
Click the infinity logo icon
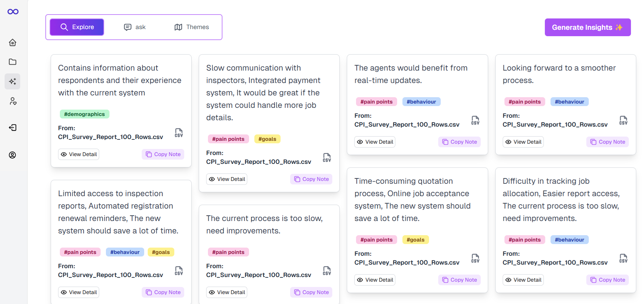[13, 12]
